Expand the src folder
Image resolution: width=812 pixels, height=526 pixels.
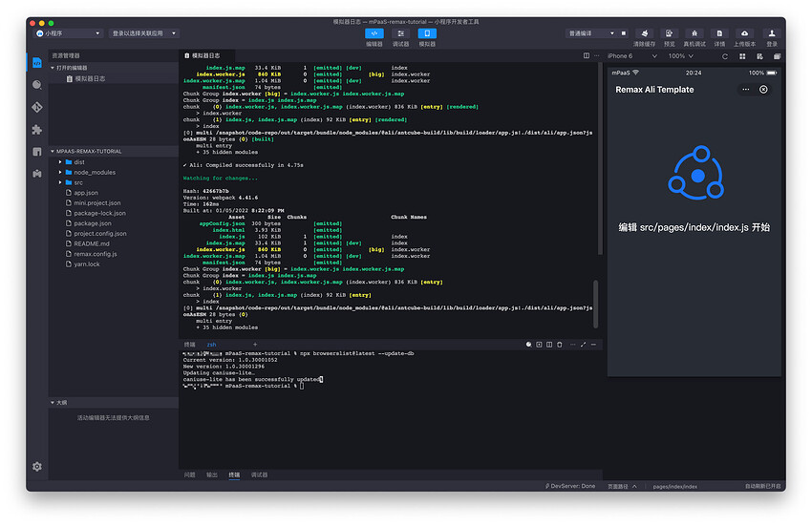point(60,182)
